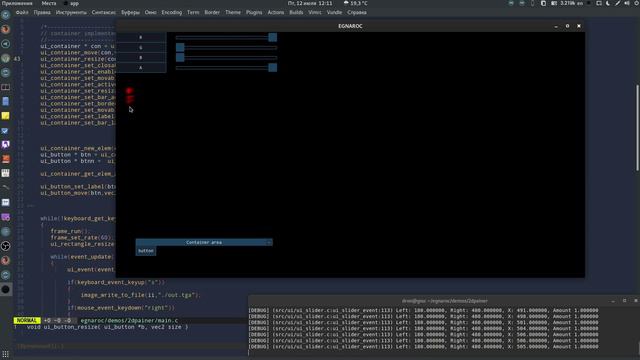Click the G slider handle in EGNAROC
Viewport: 640px width, 360px height.
(x=180, y=47)
